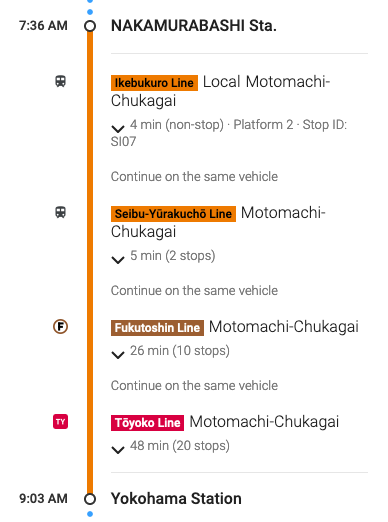Expand the 48 min (20 stops) chevron
Viewport: 388px width, 522px height.
pos(118,450)
